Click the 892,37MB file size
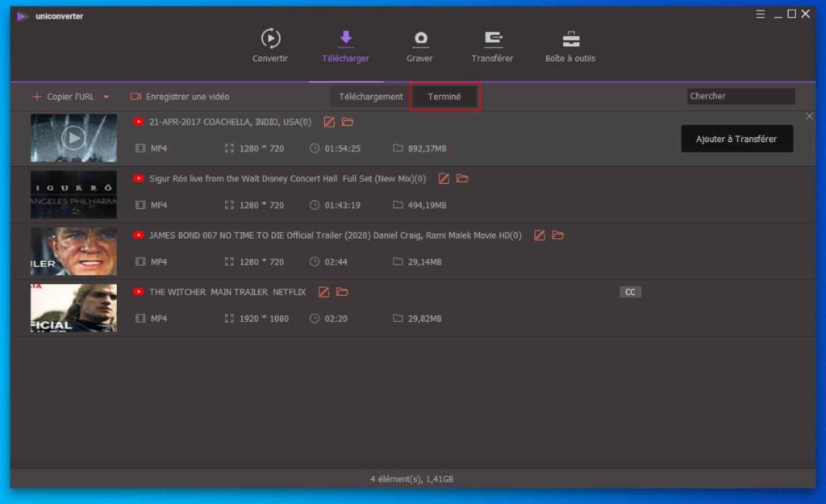The width and height of the screenshot is (826, 504). pyautogui.click(x=428, y=149)
